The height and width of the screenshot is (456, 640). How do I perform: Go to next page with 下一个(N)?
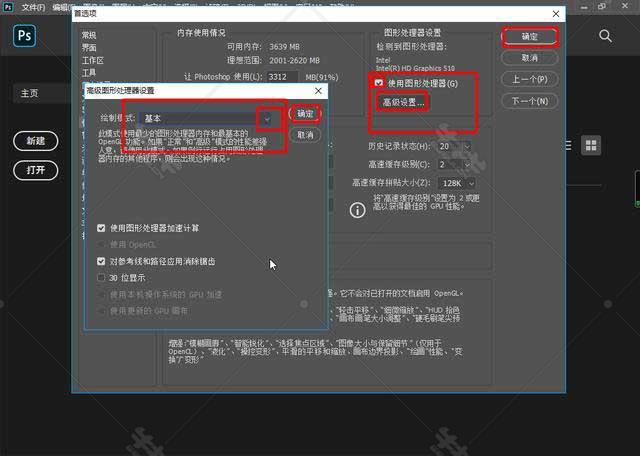pyautogui.click(x=529, y=101)
